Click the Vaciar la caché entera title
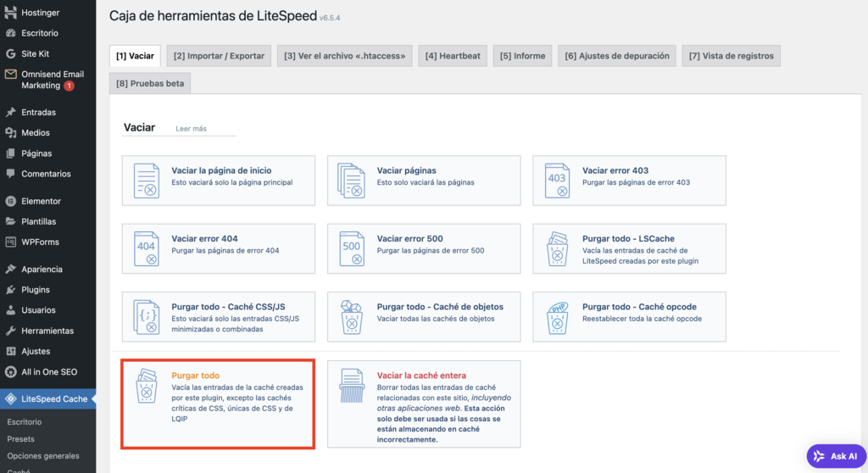The height and width of the screenshot is (473, 868). tap(421, 376)
